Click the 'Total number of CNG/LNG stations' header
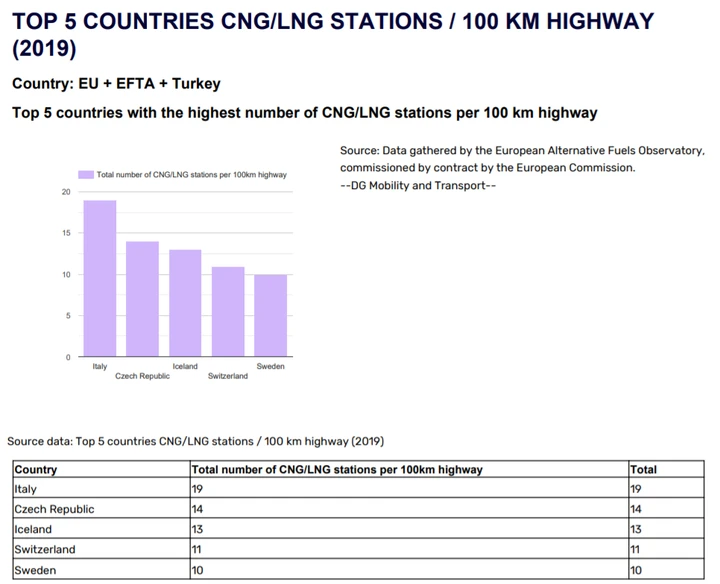This screenshot has width=720, height=584. click(x=409, y=469)
